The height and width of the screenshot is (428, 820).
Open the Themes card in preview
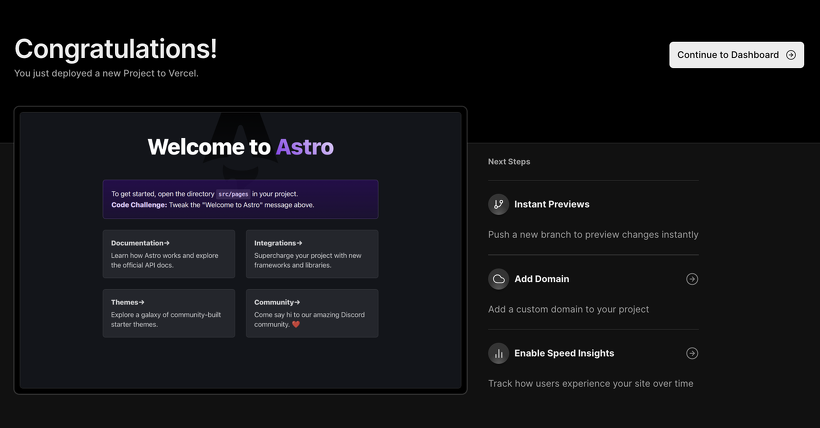(x=169, y=313)
